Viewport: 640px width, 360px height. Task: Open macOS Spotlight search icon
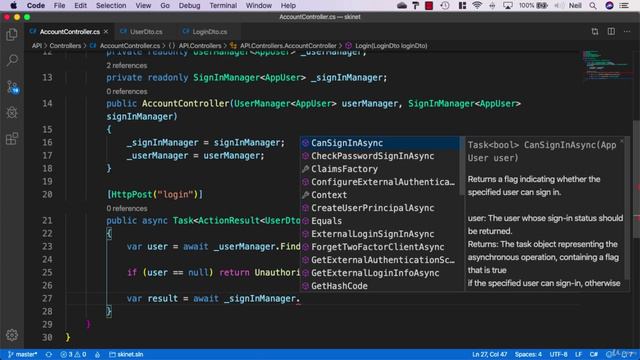coord(593,5)
